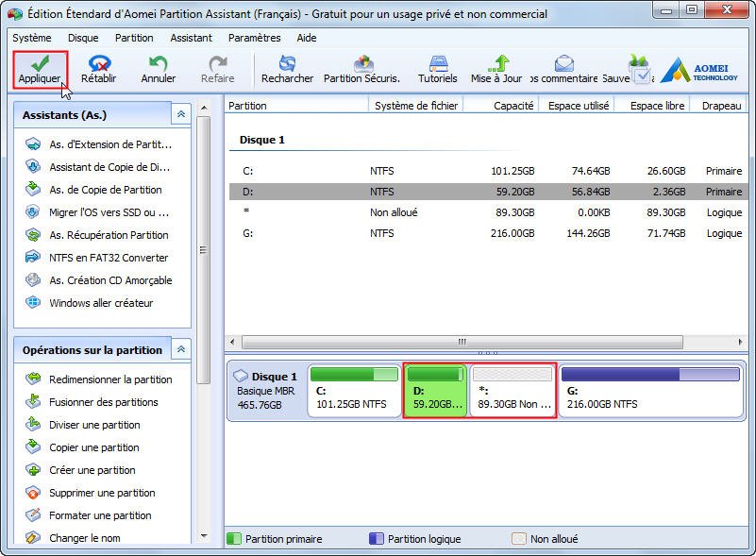Choose Copier une partition operation

point(82,447)
